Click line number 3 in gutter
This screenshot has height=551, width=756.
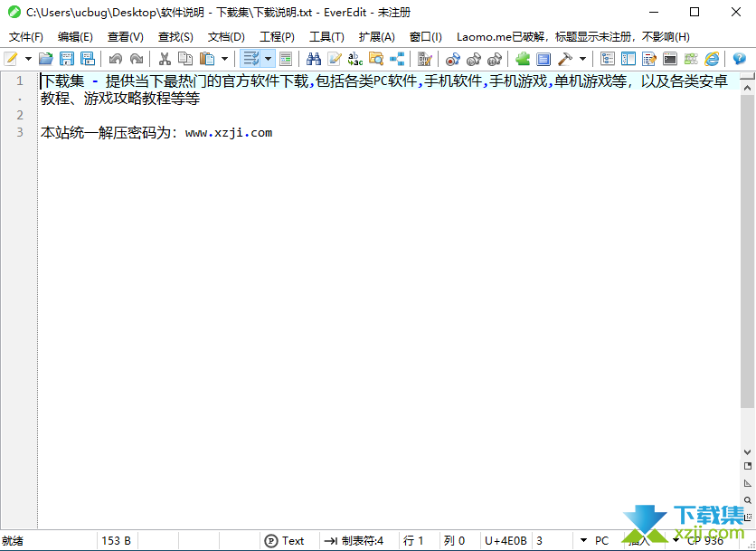(20, 133)
